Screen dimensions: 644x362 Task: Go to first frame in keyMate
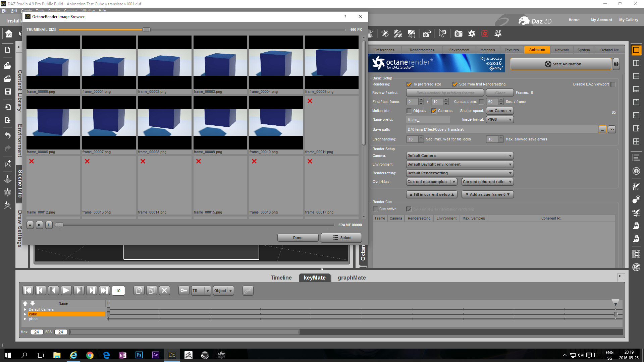[x=28, y=290]
